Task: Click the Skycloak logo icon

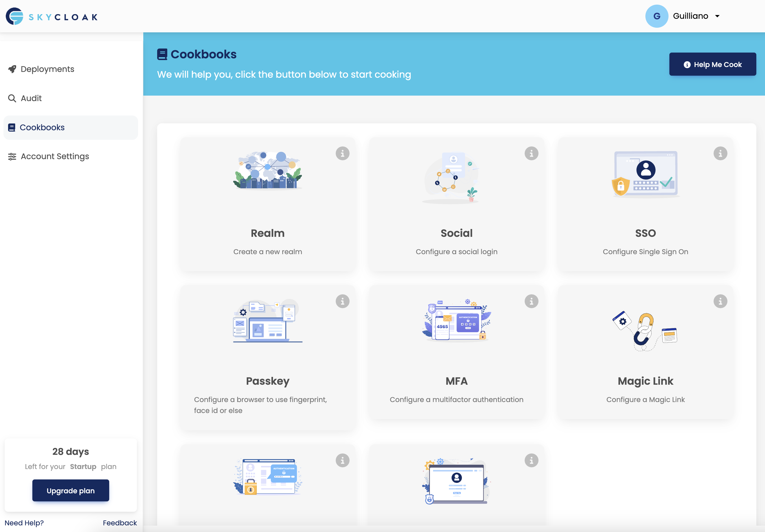Action: pyautogui.click(x=14, y=16)
